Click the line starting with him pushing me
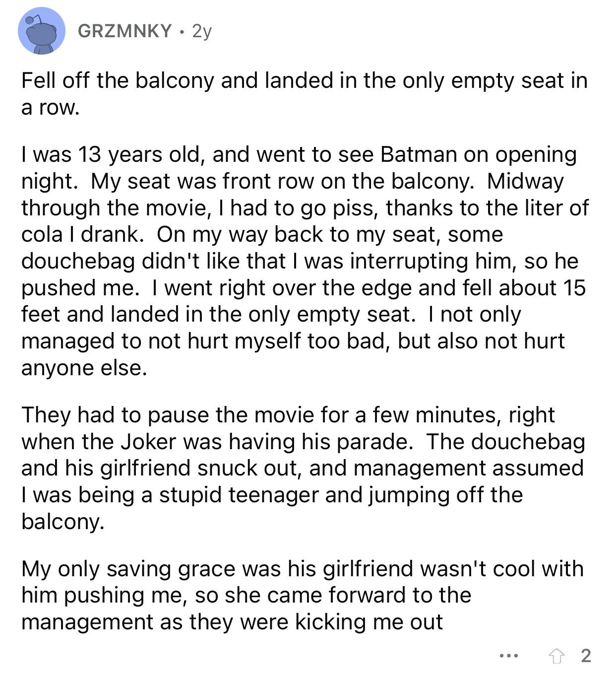616x677 pixels. (x=246, y=595)
